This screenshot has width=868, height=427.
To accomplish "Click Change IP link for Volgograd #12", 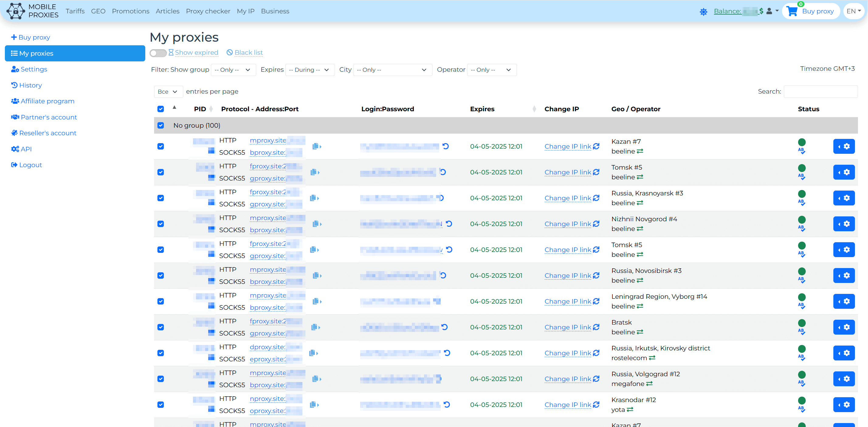I will pos(567,379).
